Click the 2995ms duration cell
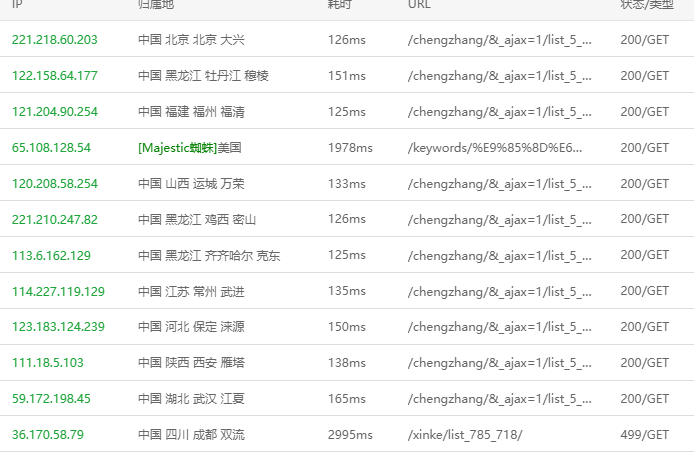 (x=350, y=435)
